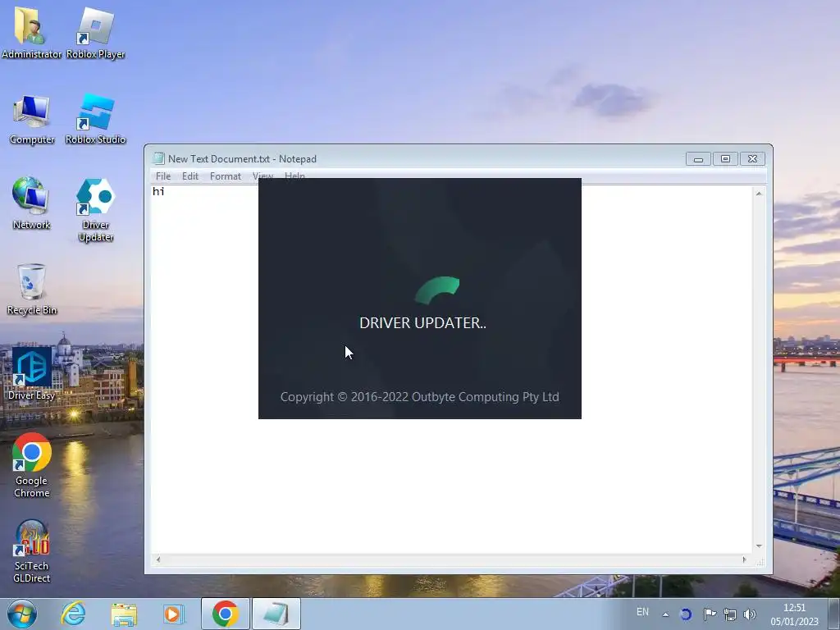The height and width of the screenshot is (630, 840).
Task: Place cursor after the text "hi"
Action: (x=165, y=191)
